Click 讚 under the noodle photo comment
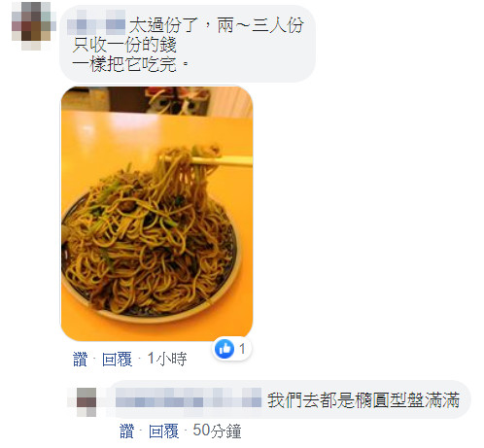 point(80,360)
